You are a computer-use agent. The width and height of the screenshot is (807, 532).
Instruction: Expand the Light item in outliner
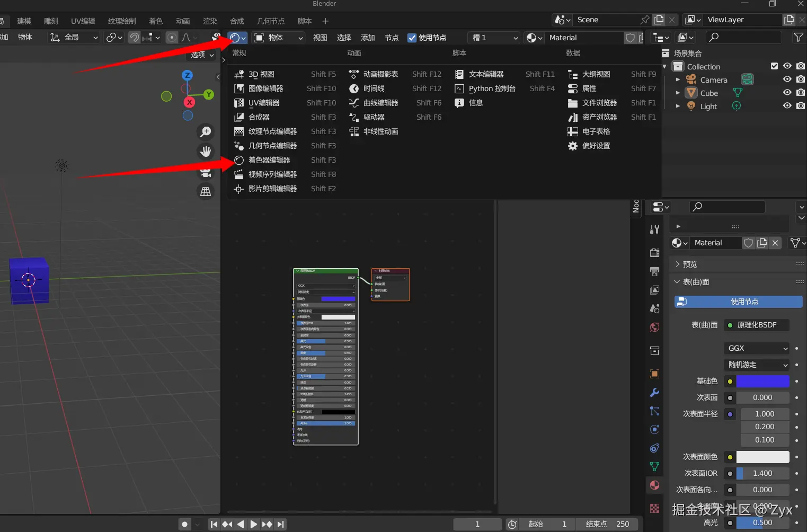[678, 106]
